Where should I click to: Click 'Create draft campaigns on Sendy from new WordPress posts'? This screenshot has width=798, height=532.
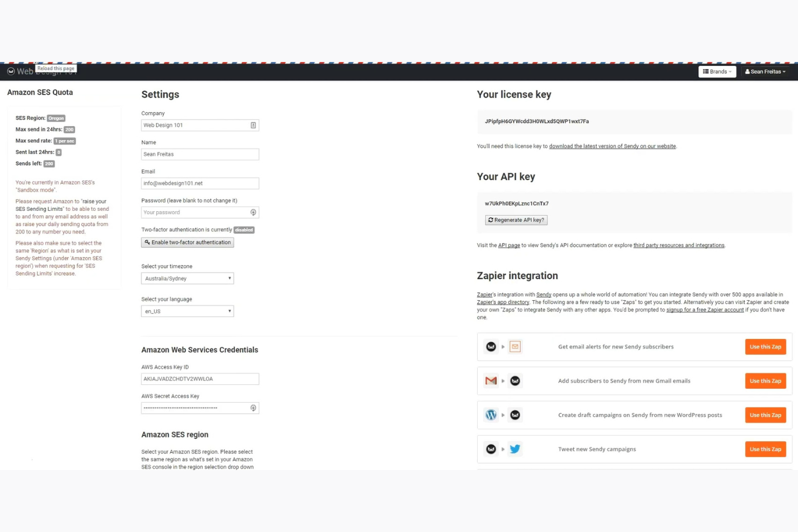point(640,415)
